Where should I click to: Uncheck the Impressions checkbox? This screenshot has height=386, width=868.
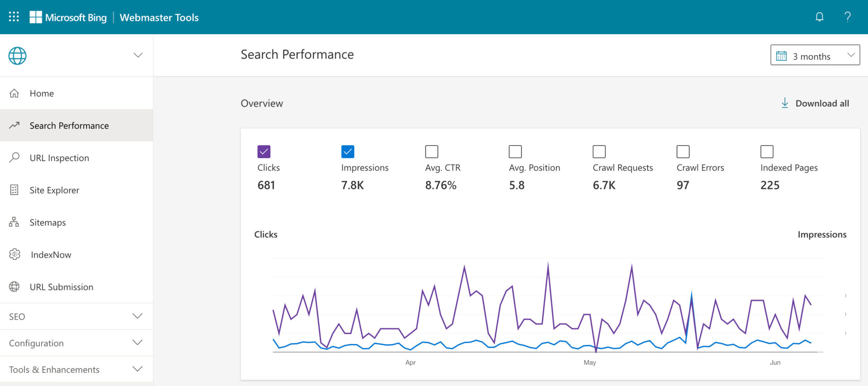coord(348,151)
